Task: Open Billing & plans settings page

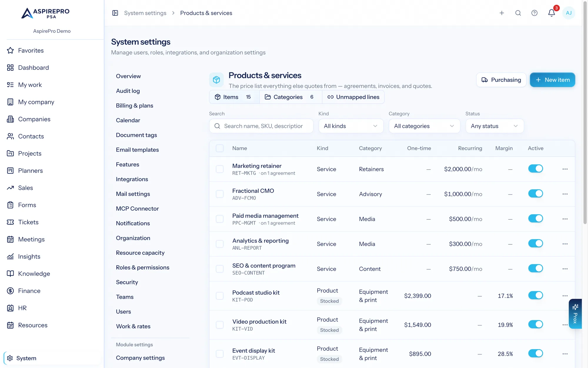Action: pyautogui.click(x=134, y=106)
